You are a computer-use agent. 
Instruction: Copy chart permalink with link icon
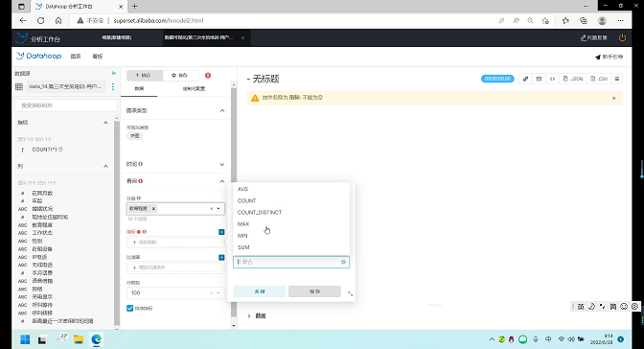coord(525,79)
